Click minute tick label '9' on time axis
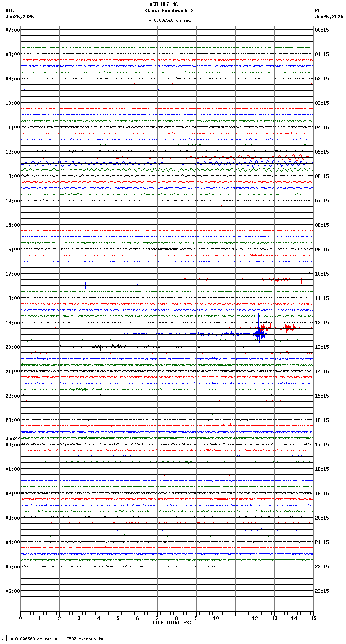This screenshot has width=346, height=644. click(x=196, y=618)
